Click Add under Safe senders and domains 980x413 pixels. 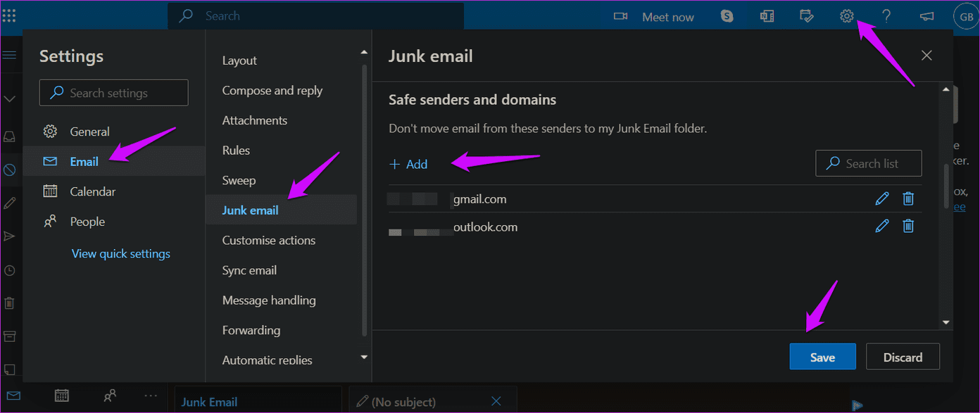click(x=408, y=164)
